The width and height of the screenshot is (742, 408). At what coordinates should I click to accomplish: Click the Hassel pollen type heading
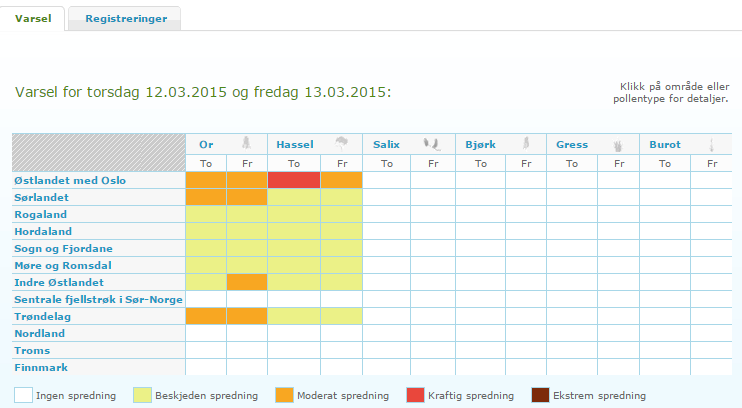pyautogui.click(x=295, y=144)
